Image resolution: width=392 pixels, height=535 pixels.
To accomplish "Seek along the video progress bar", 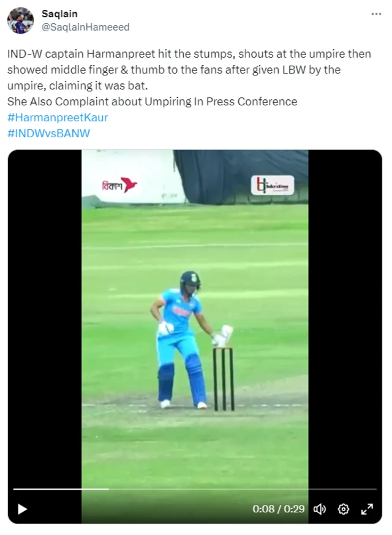I will pyautogui.click(x=195, y=489).
